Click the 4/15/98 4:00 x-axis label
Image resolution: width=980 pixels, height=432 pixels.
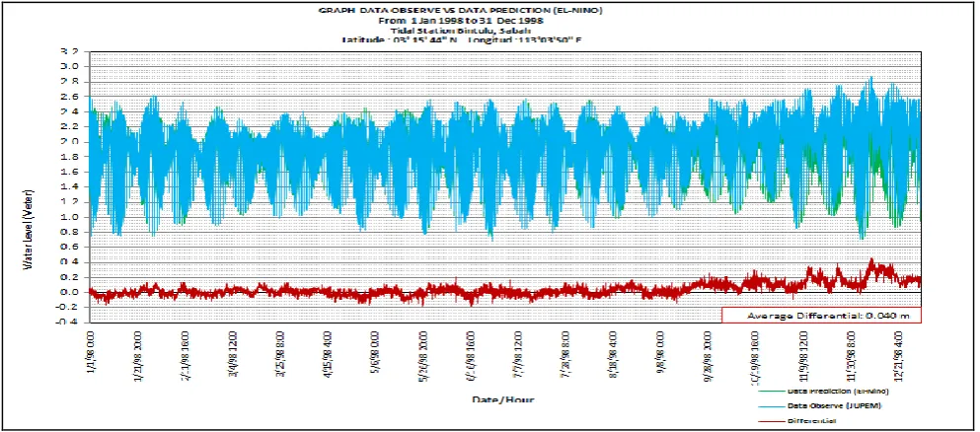[330, 353]
